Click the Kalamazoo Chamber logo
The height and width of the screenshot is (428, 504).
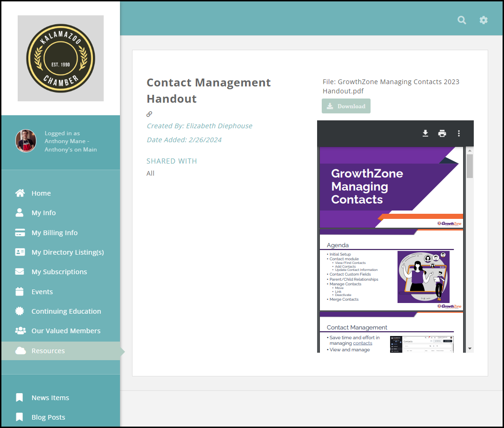point(60,59)
